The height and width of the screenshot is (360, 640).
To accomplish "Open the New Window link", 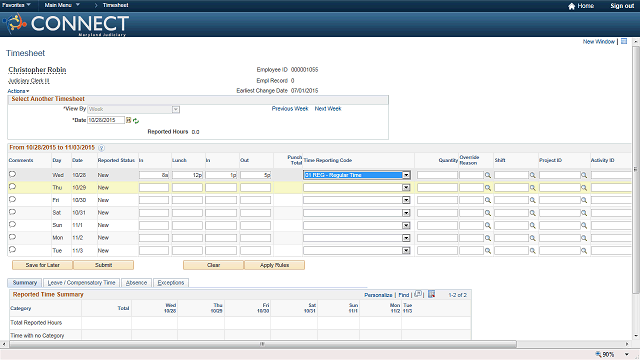I will coord(598,42).
